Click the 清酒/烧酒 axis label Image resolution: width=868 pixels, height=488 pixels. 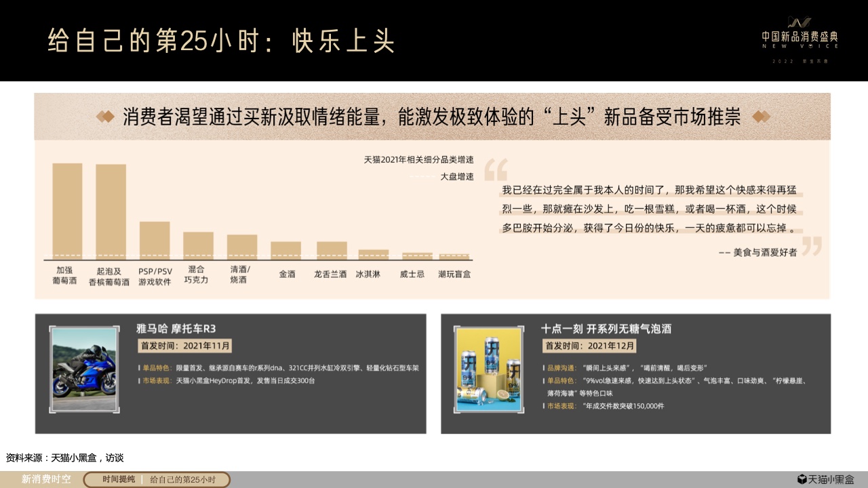240,274
